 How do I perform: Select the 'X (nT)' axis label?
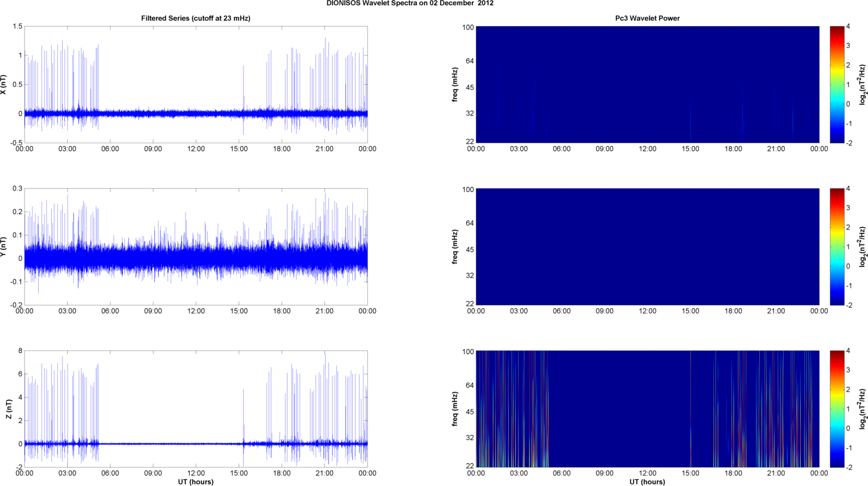click(x=3, y=84)
